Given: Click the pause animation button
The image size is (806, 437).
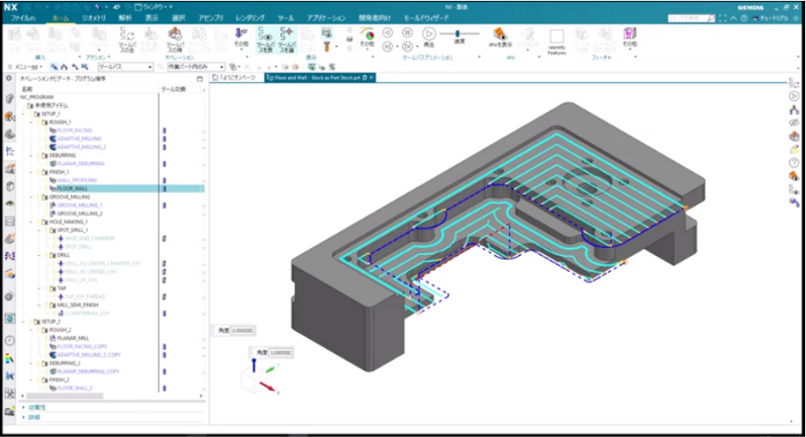Looking at the screenshot, I should pos(407,33).
